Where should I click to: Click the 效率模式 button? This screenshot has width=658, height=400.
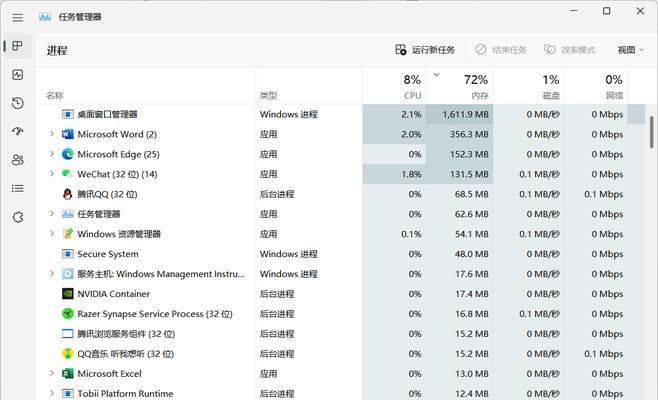[569, 50]
